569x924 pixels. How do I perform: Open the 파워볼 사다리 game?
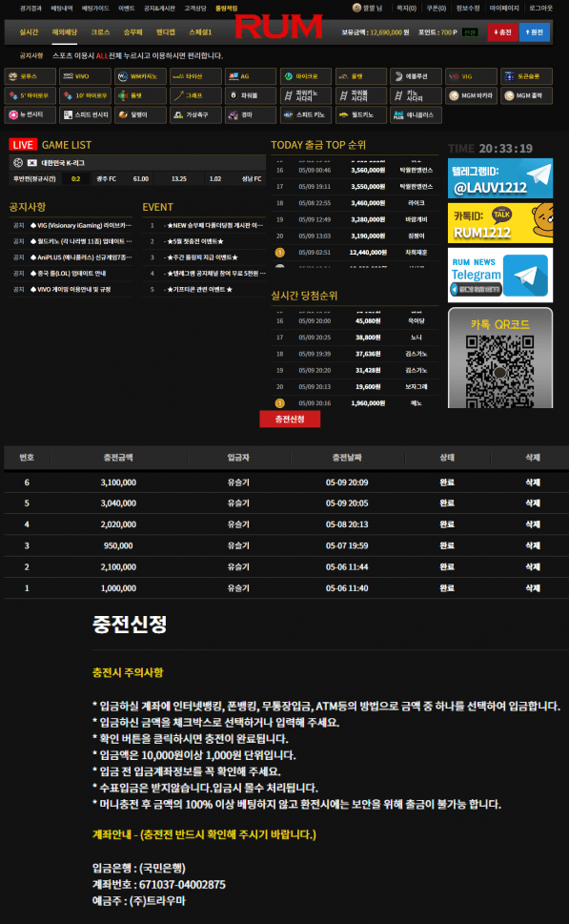tap(361, 95)
